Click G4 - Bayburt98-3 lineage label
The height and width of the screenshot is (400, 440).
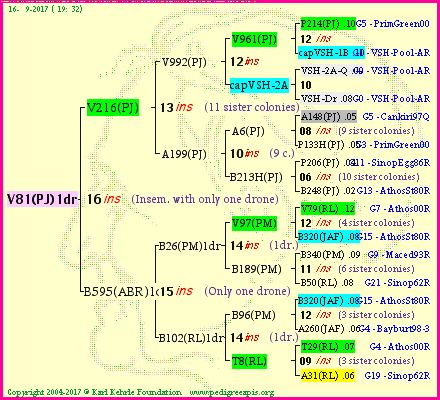(x=395, y=329)
